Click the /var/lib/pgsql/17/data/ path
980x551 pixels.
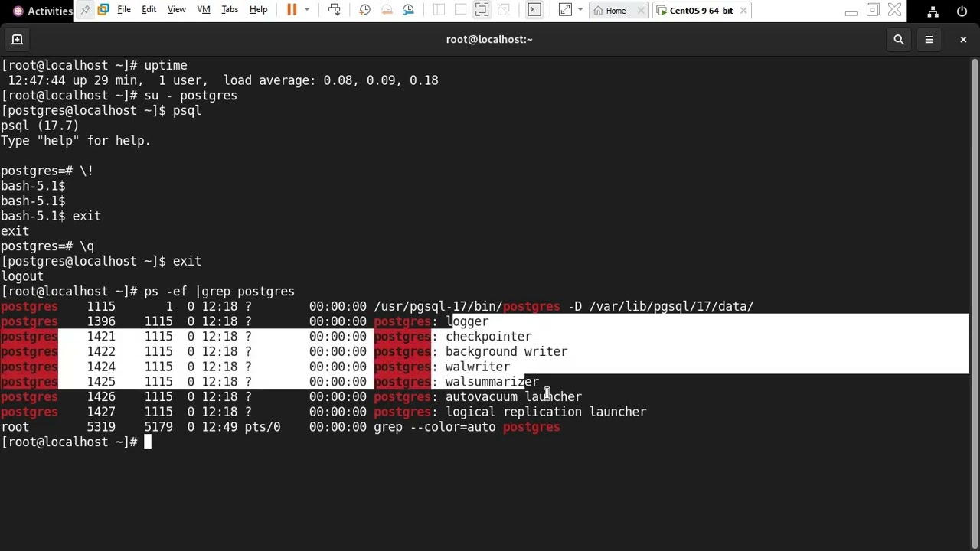671,307
